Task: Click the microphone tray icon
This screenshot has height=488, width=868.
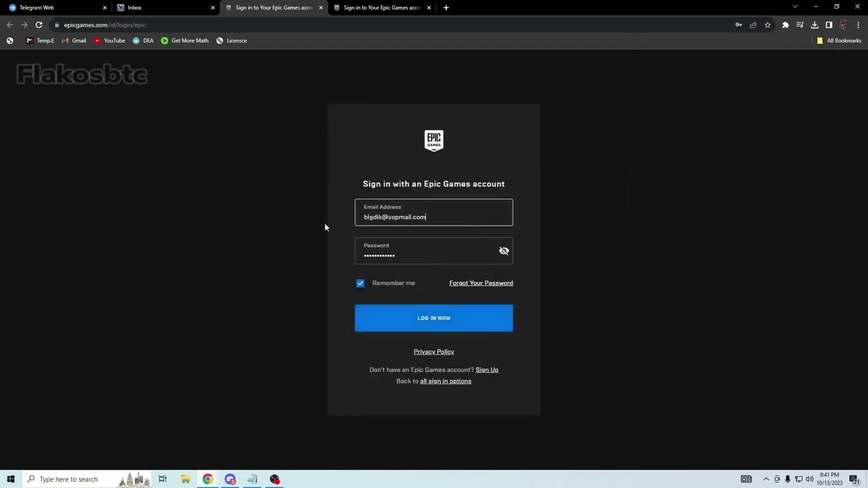Action: [x=787, y=479]
